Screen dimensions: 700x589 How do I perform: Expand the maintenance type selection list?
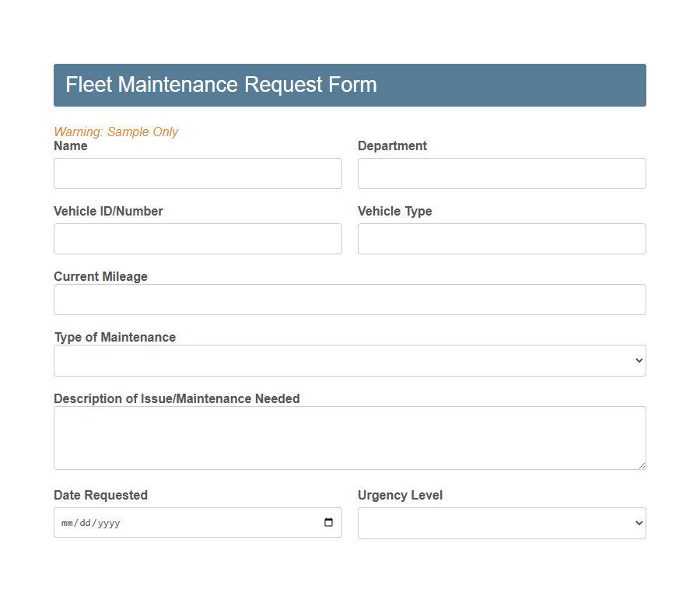coord(350,360)
